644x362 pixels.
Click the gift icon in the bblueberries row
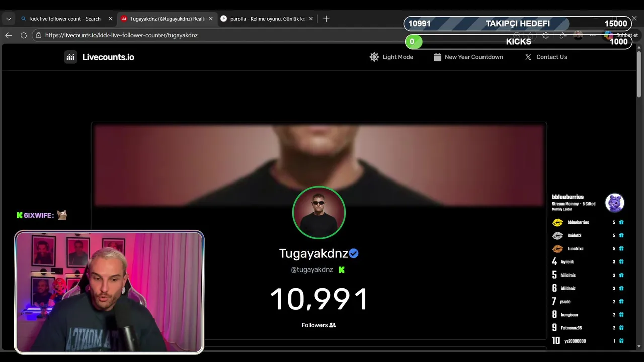[x=621, y=222]
